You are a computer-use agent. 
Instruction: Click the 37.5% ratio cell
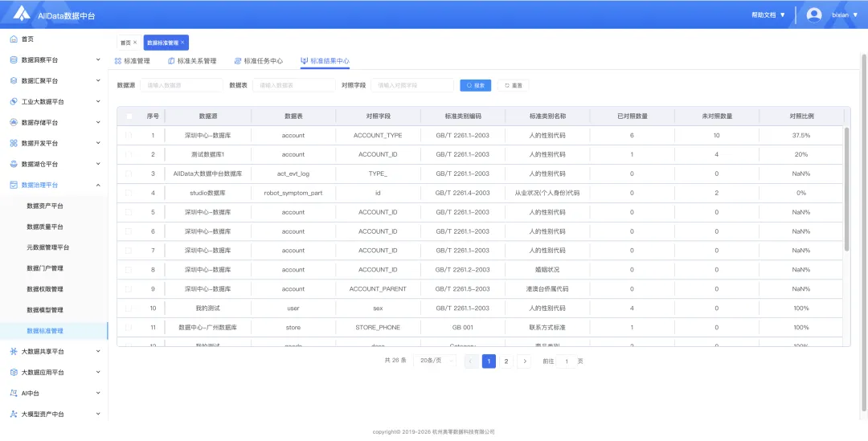(801, 135)
